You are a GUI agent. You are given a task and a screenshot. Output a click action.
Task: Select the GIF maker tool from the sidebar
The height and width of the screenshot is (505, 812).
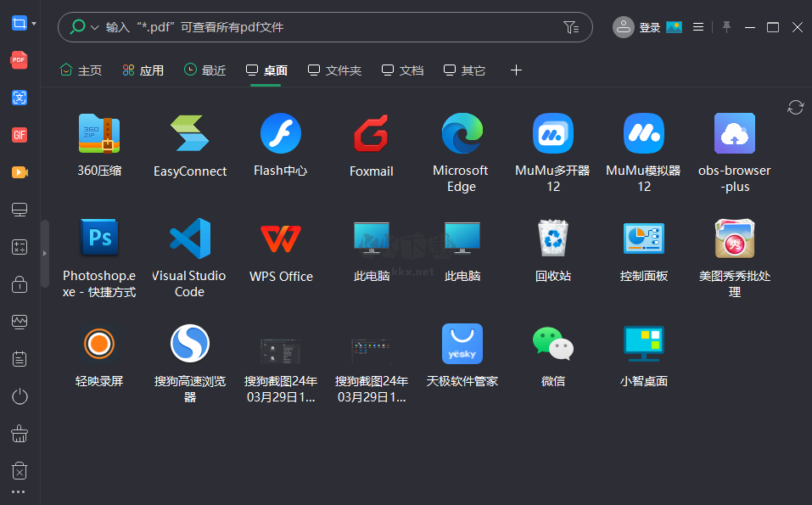19,135
